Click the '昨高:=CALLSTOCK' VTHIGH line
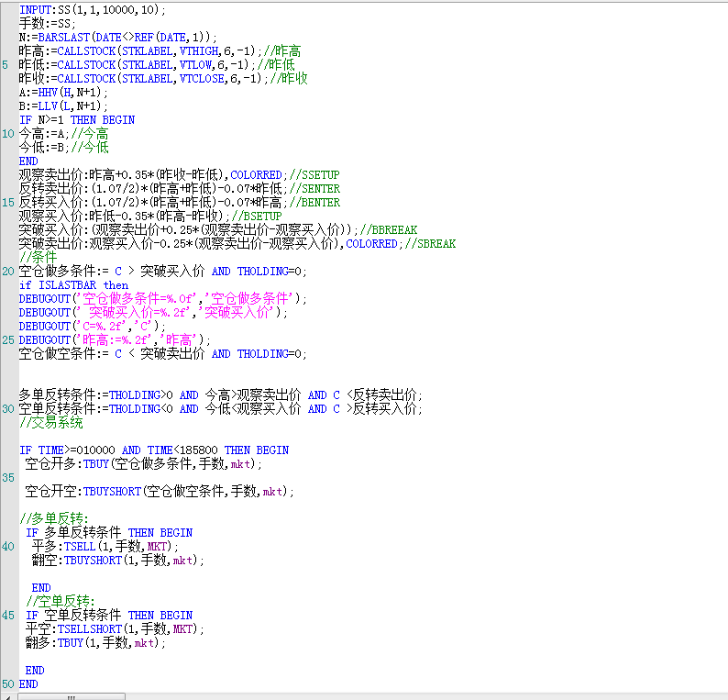 coord(160,51)
